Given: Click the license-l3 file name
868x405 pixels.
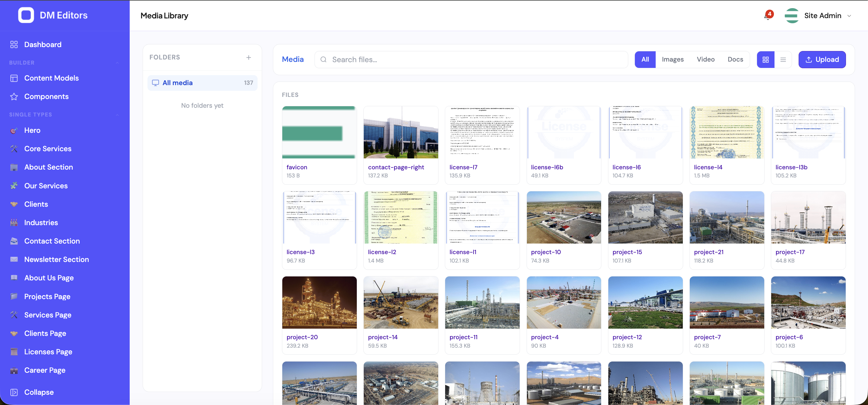Looking at the screenshot, I should tap(301, 252).
